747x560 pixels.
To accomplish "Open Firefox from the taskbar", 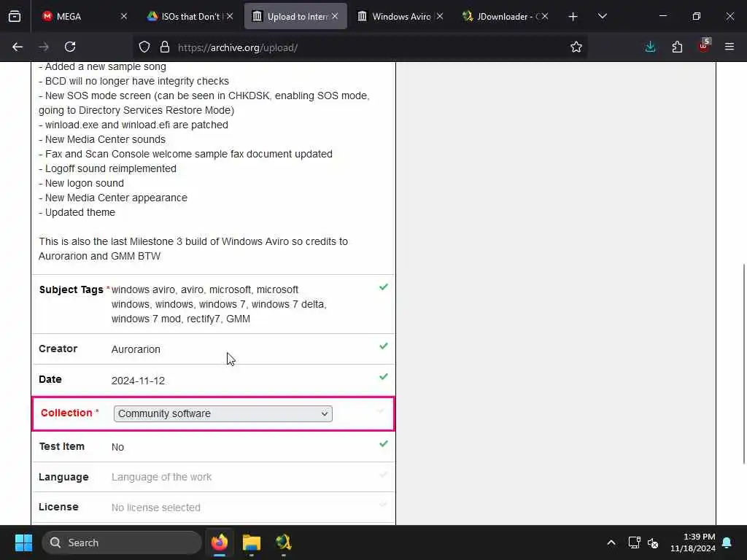I will point(220,542).
